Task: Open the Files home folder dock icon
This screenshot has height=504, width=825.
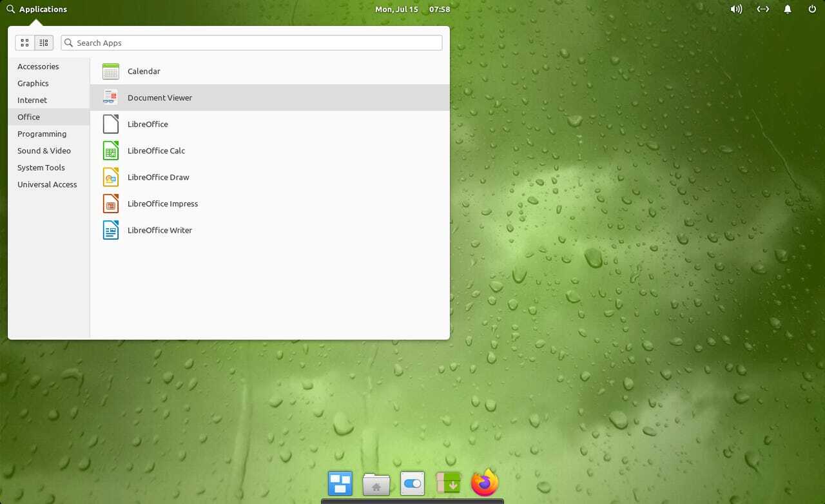Action: 376,483
